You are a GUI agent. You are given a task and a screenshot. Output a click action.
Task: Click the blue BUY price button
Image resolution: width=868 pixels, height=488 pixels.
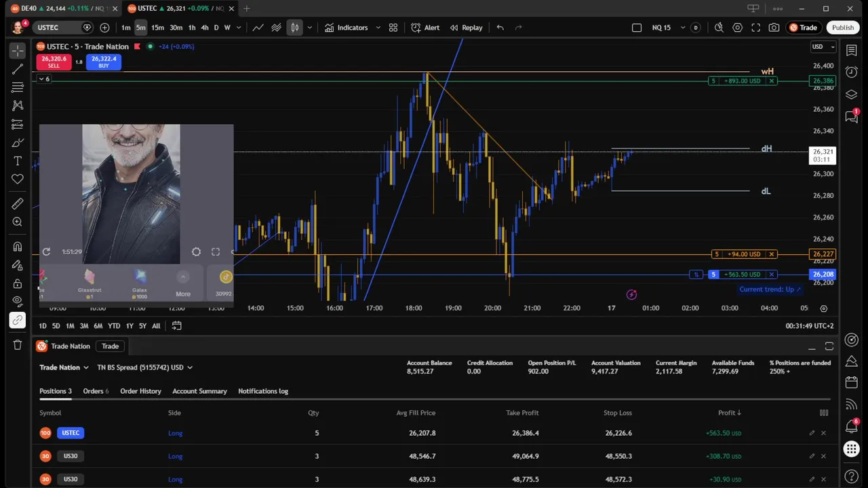(104, 62)
